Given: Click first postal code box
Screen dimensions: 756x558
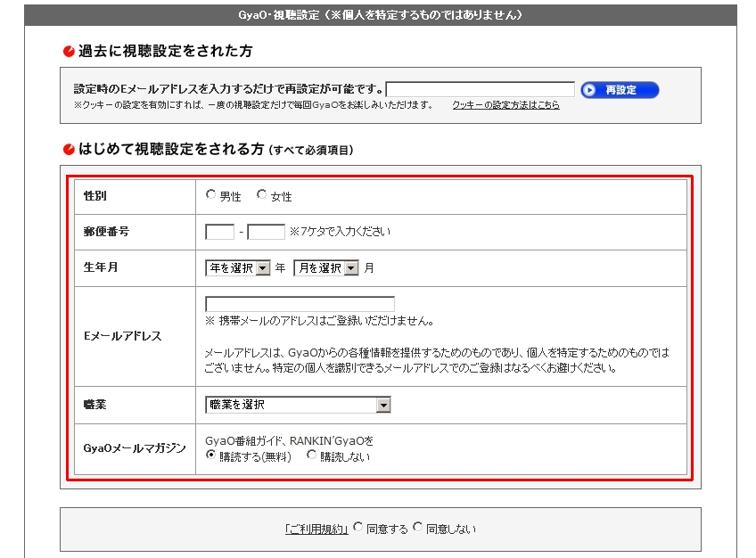Looking at the screenshot, I should tap(220, 232).
